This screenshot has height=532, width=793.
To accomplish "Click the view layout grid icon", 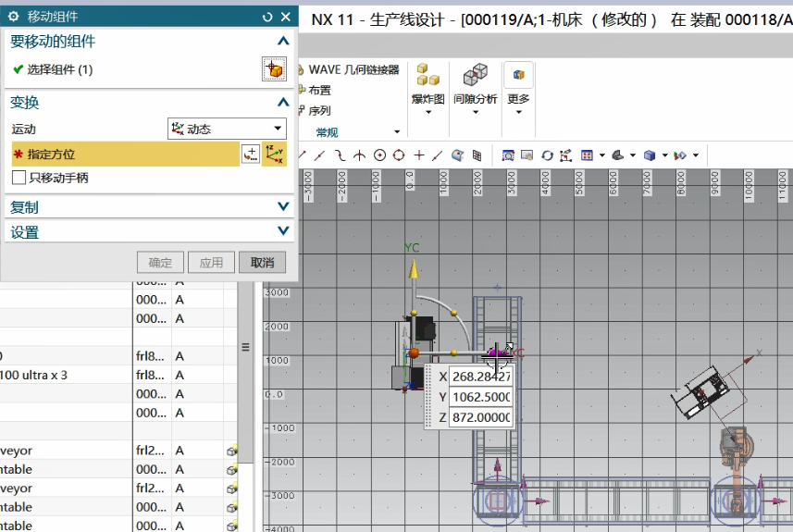I will pyautogui.click(x=588, y=155).
